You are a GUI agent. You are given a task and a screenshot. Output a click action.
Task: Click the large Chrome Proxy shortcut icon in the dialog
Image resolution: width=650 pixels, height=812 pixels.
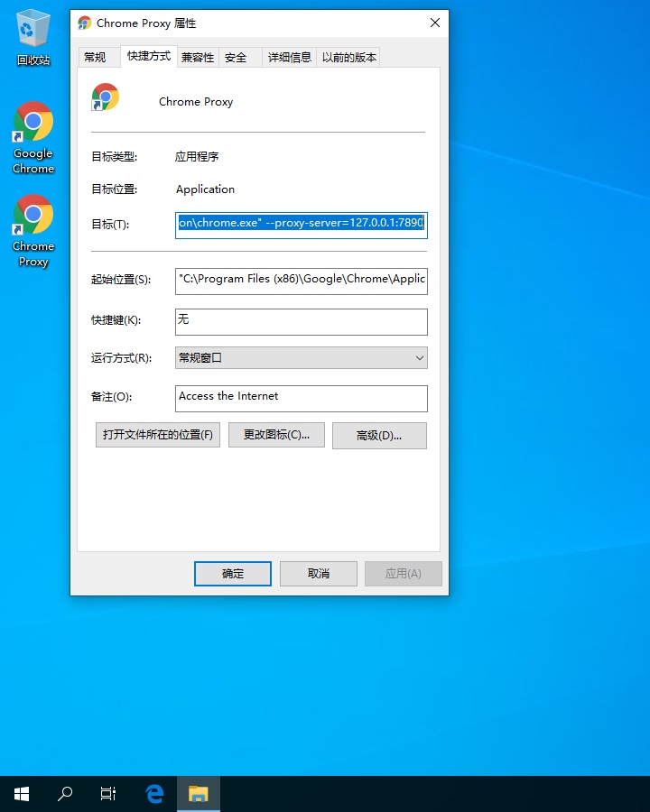coord(106,97)
